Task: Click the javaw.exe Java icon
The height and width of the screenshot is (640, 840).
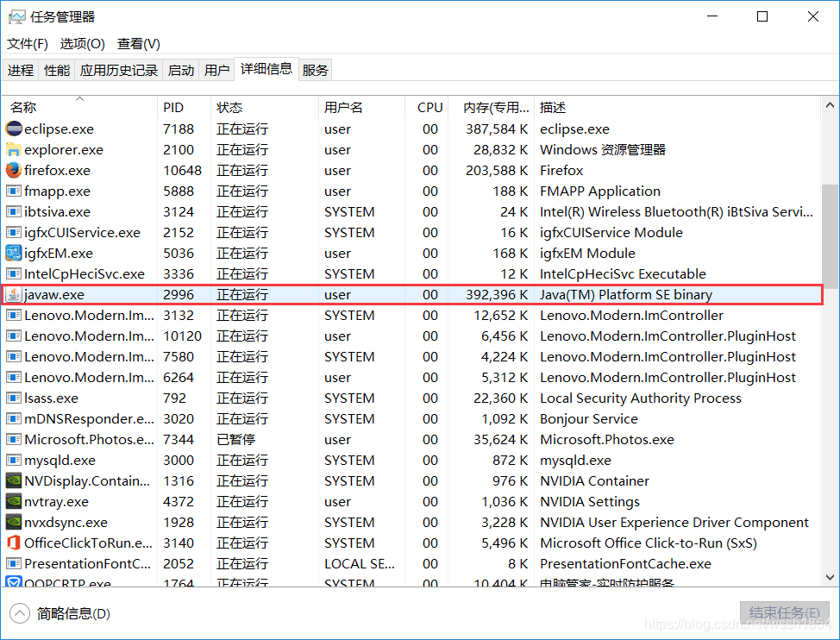Action: [14, 295]
